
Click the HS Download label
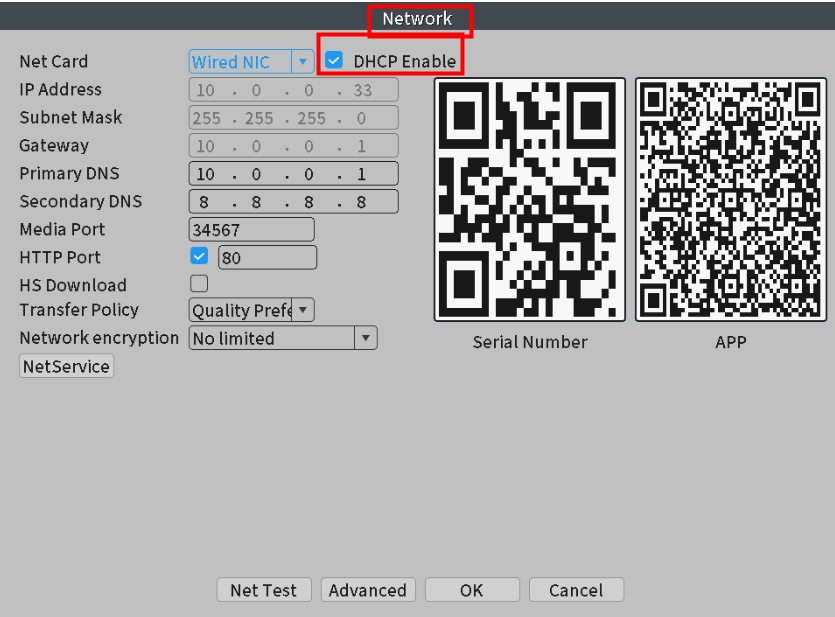73,285
